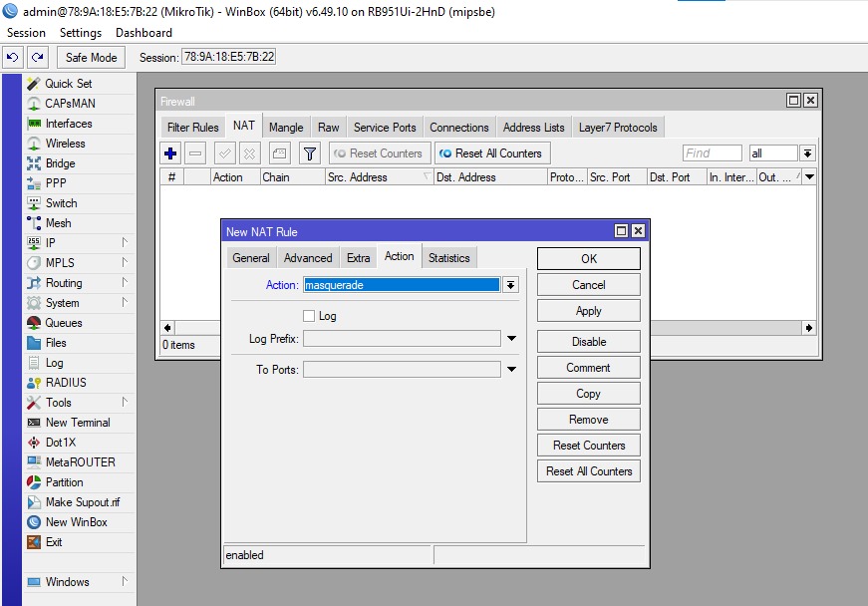The height and width of the screenshot is (606, 868).
Task: Open the Settings menu
Action: pyautogui.click(x=81, y=33)
